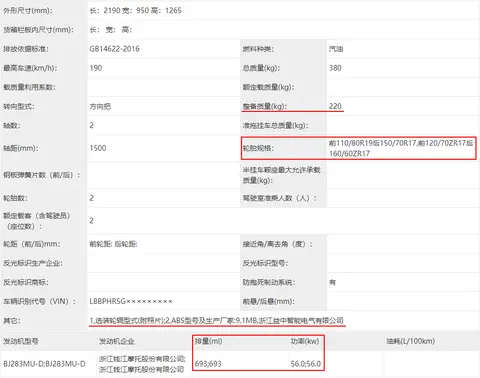The width and height of the screenshot is (480, 378).
Task: Select the 前轮距: 后轮距: value cell
Action: coord(113,244)
